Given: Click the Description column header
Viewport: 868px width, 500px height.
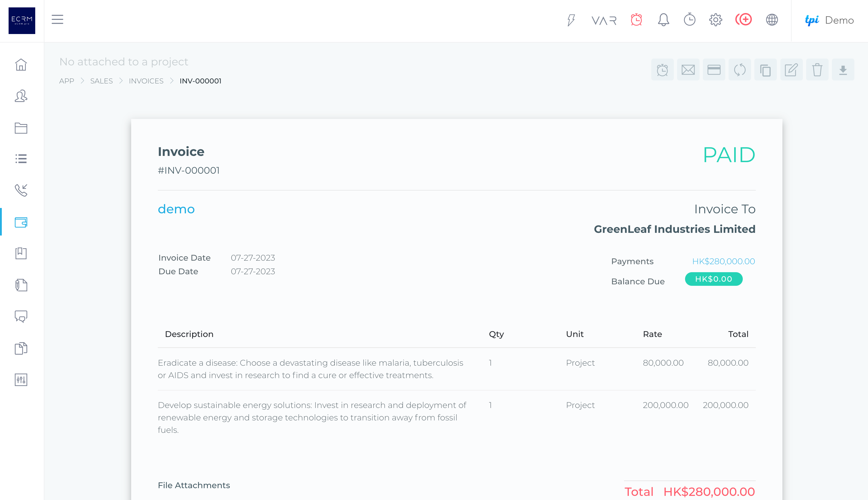Looking at the screenshot, I should pyautogui.click(x=189, y=334).
